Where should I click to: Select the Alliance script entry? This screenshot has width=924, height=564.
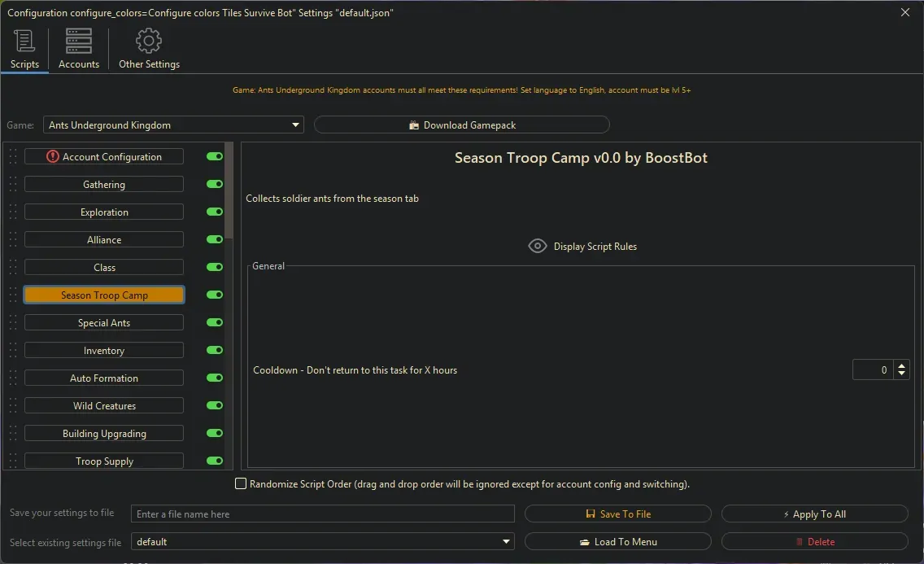[x=104, y=240]
